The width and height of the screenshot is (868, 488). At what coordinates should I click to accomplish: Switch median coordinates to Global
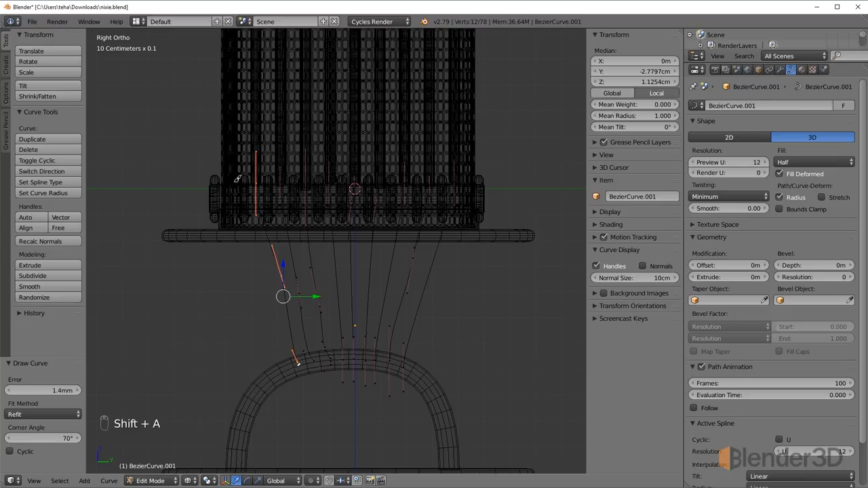click(612, 93)
